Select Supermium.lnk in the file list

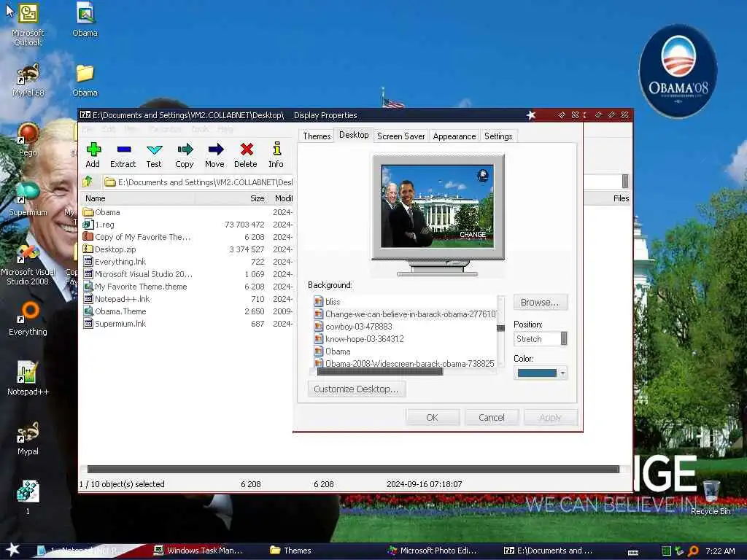(x=187, y=324)
